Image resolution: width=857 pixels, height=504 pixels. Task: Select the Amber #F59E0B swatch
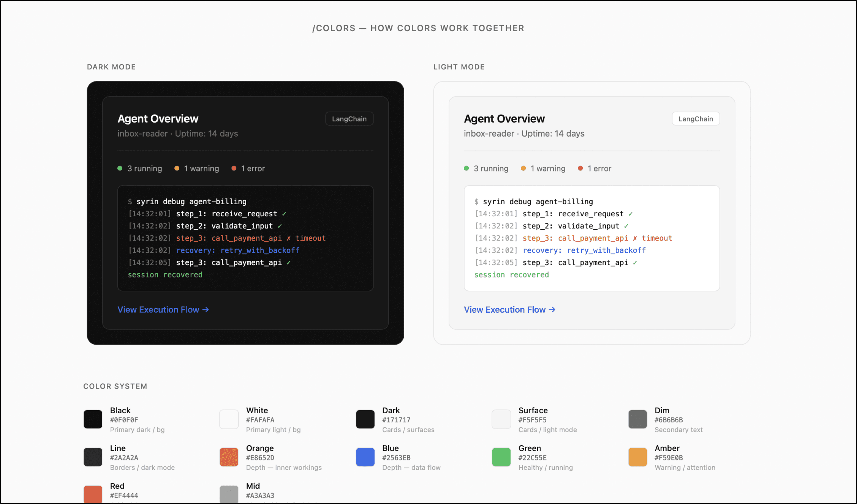[638, 457]
